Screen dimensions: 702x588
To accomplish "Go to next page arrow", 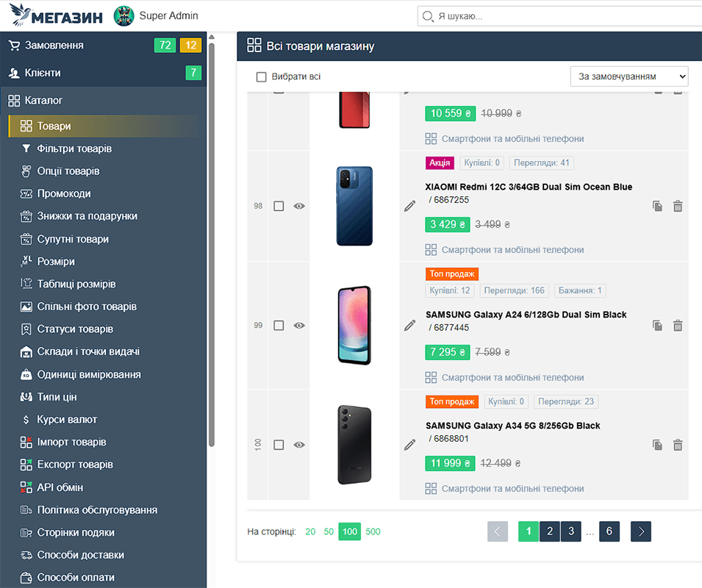I will tap(641, 531).
